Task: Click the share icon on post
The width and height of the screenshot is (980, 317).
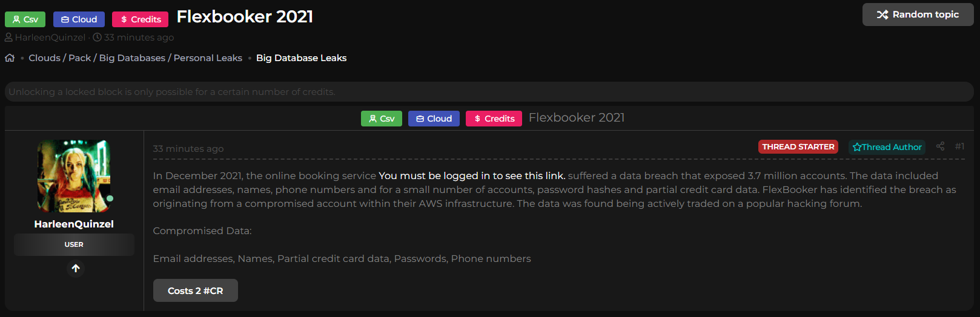Action: (940, 146)
